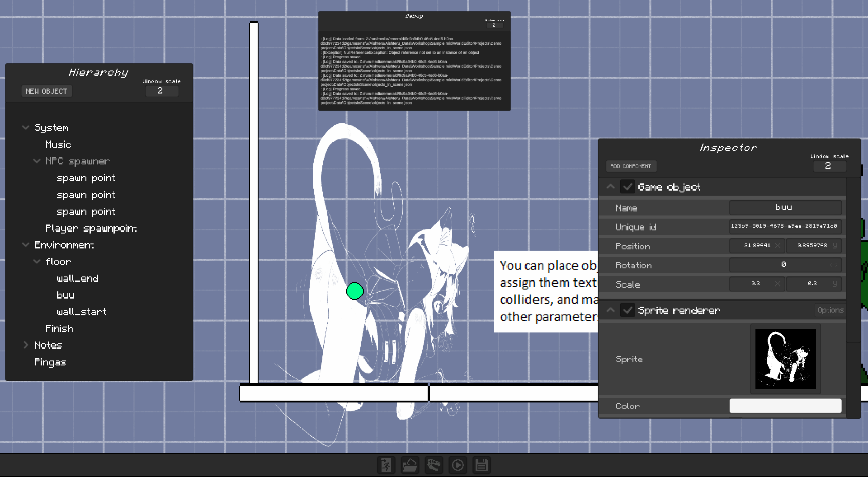Click the Scale Y field
The height and width of the screenshot is (477, 868).
[814, 284]
